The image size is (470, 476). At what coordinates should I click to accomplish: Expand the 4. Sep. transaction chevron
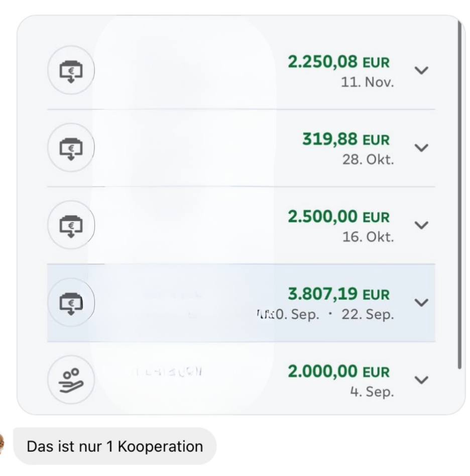(x=421, y=380)
